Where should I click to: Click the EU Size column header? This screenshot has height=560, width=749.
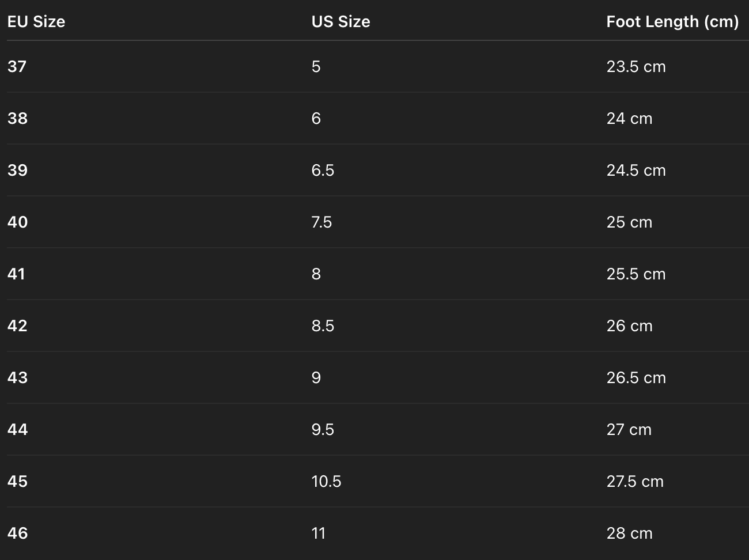[x=36, y=22]
